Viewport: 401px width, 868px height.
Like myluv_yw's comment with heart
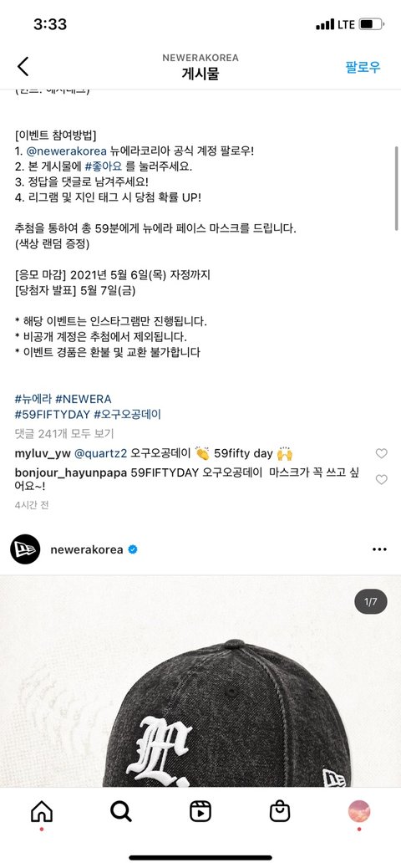point(382,453)
